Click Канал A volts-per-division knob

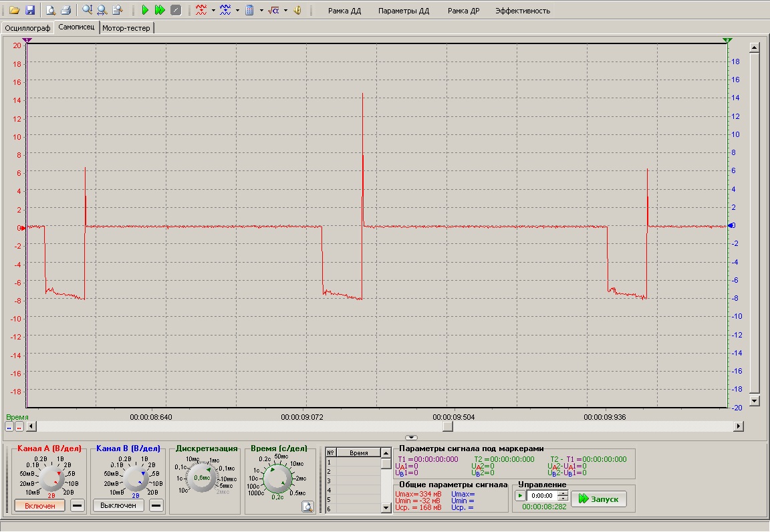click(51, 479)
